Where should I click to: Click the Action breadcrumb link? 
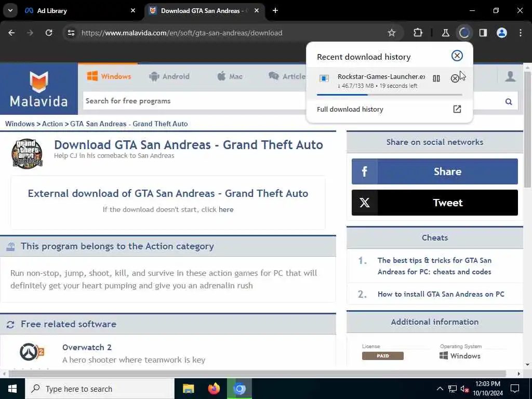coord(52,124)
